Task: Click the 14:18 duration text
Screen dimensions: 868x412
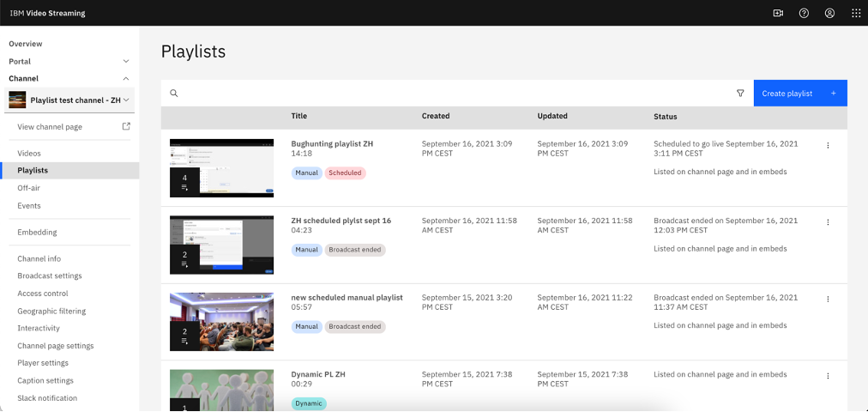Action: point(302,154)
